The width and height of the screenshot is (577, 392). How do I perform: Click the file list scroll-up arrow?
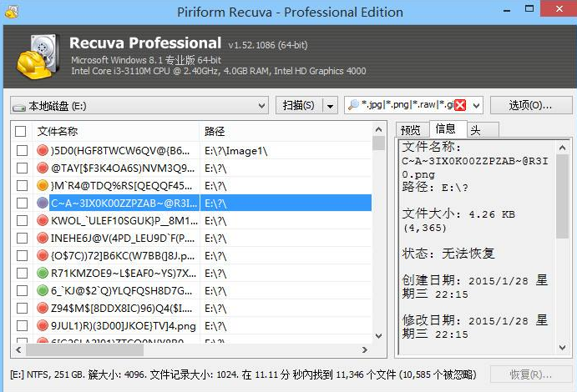click(378, 129)
